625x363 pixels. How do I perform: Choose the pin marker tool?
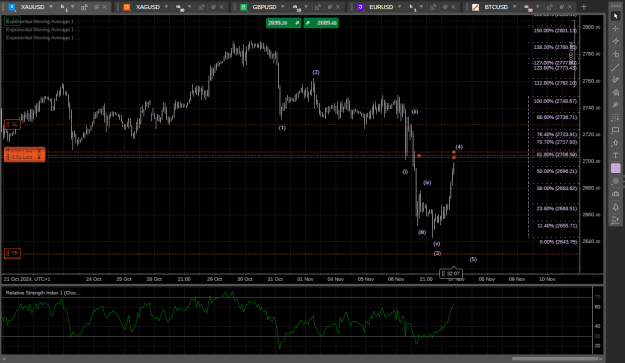[615, 105]
